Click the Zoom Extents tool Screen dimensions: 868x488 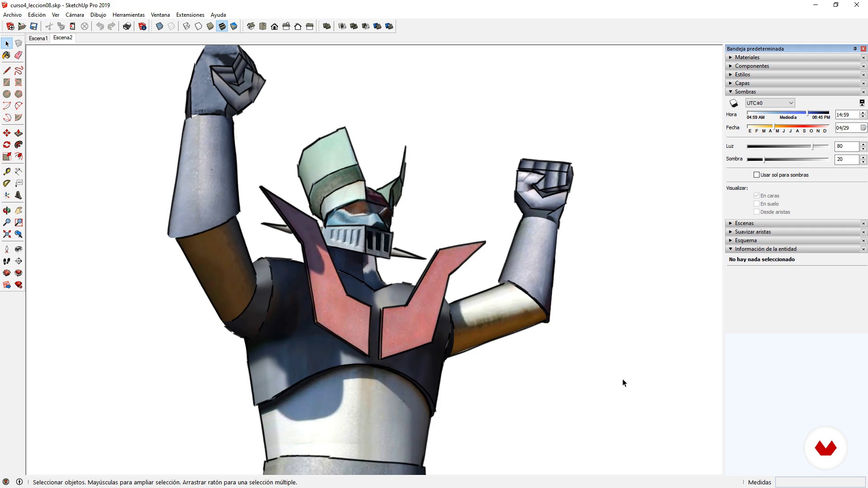click(x=6, y=234)
